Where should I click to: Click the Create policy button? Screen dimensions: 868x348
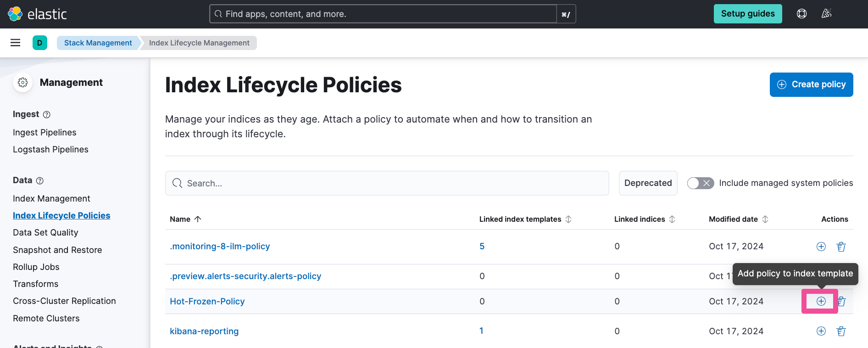(811, 84)
